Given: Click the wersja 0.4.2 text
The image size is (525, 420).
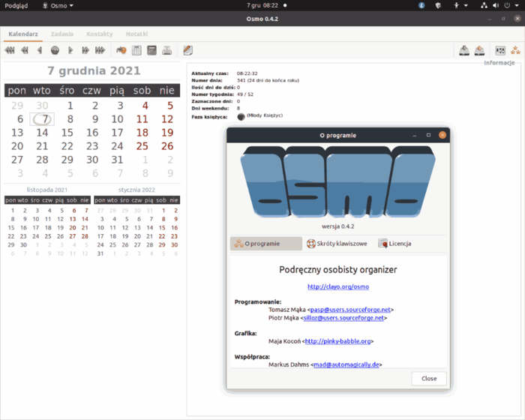Looking at the screenshot, I should pyautogui.click(x=337, y=226).
